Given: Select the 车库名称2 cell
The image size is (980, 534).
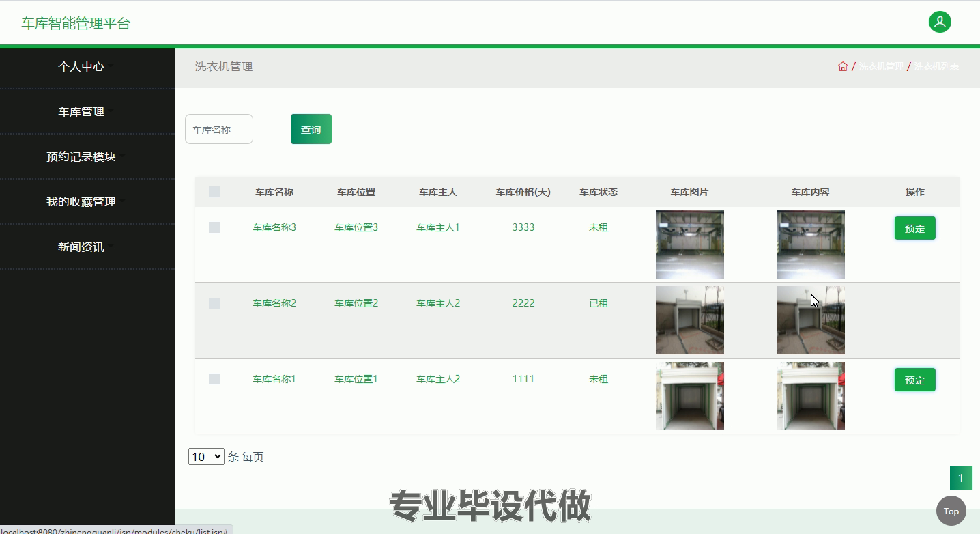Looking at the screenshot, I should click(274, 303).
